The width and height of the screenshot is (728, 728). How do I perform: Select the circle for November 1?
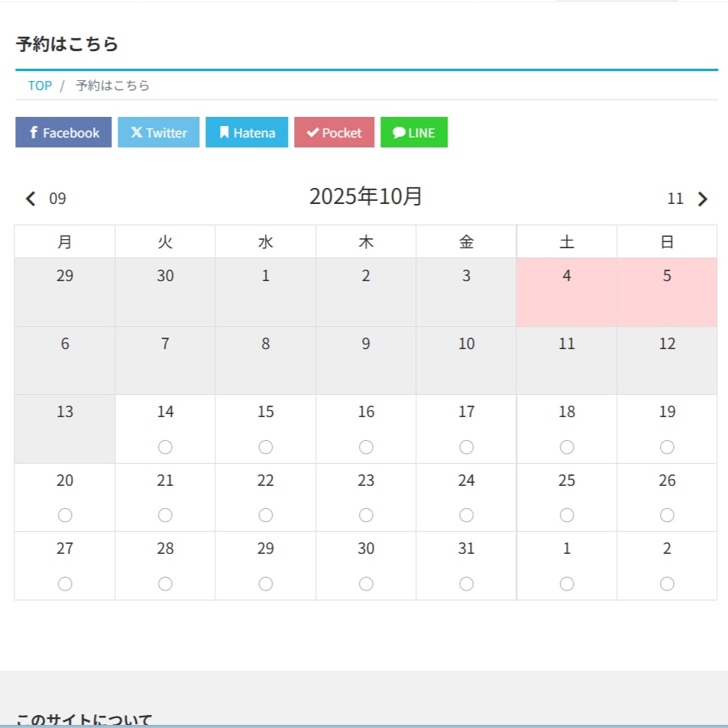567,584
